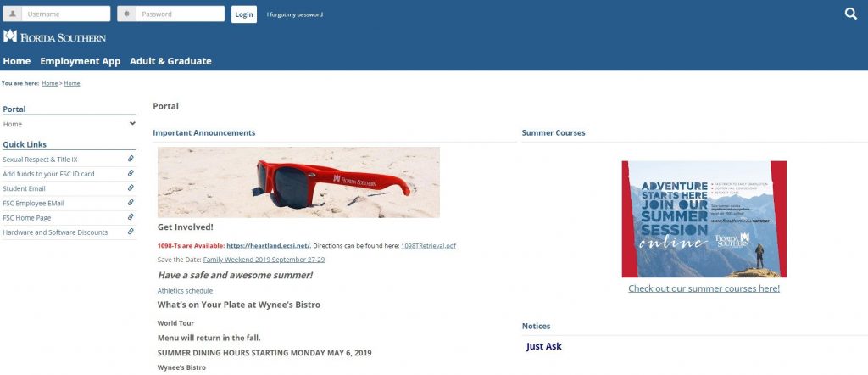The width and height of the screenshot is (868, 375).
Task: Open the summer session online banner image
Action: point(704,219)
